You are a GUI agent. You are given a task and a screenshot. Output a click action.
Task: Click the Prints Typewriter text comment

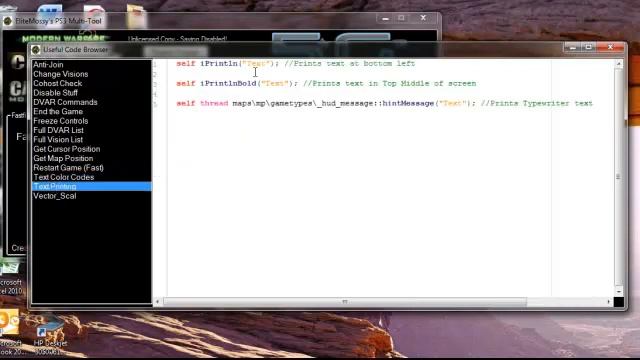[x=536, y=103]
